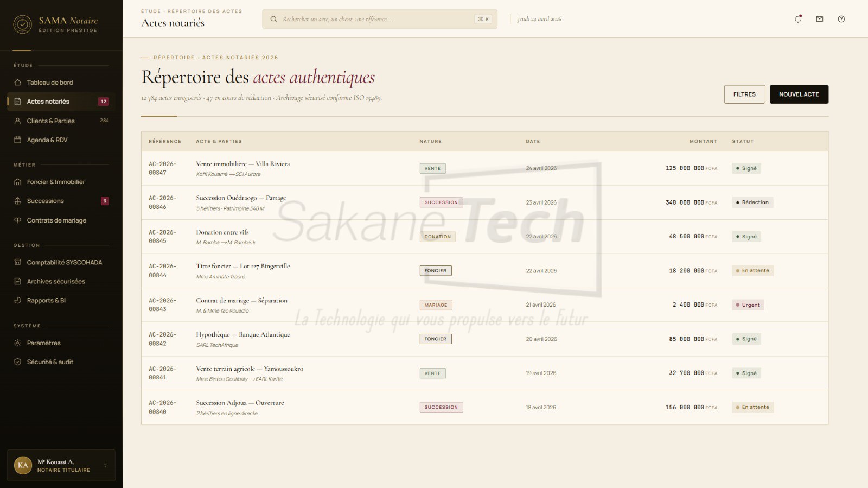Sort by RÉFÉRENCE column header
Viewport: 868px width, 488px height.
click(x=165, y=141)
